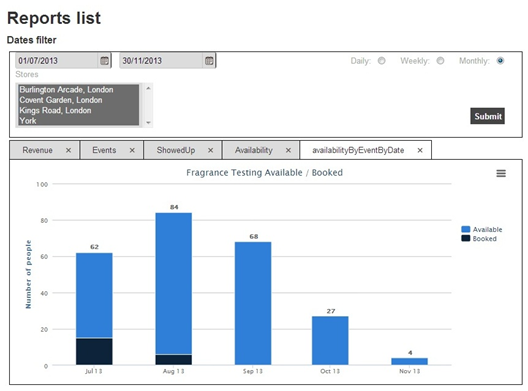This screenshot has height=391, width=528.
Task: Close the Revenue tab
Action: pyautogui.click(x=68, y=150)
